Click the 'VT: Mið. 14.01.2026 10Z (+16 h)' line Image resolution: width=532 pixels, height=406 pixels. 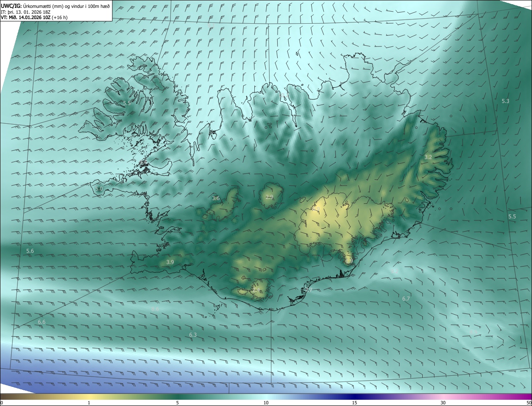34,17
